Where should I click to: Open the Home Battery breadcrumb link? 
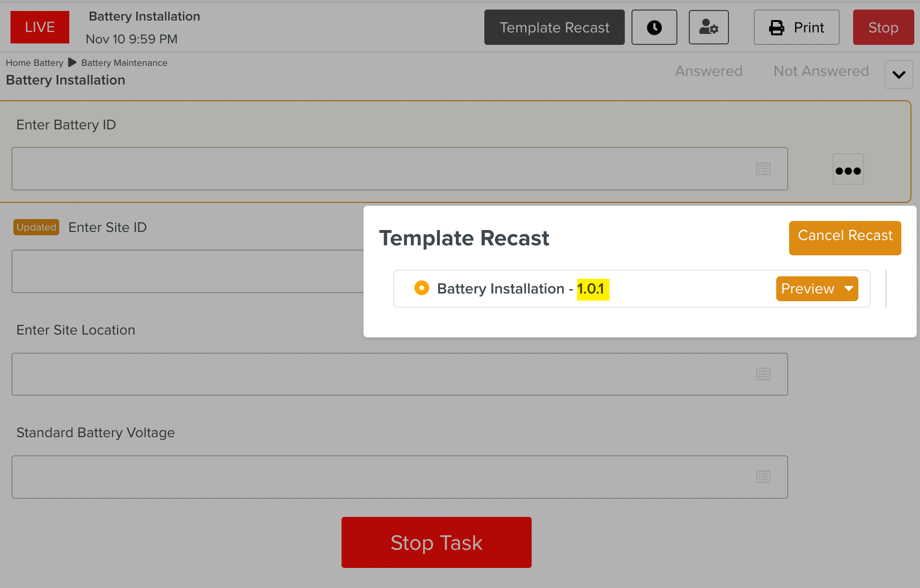(34, 63)
